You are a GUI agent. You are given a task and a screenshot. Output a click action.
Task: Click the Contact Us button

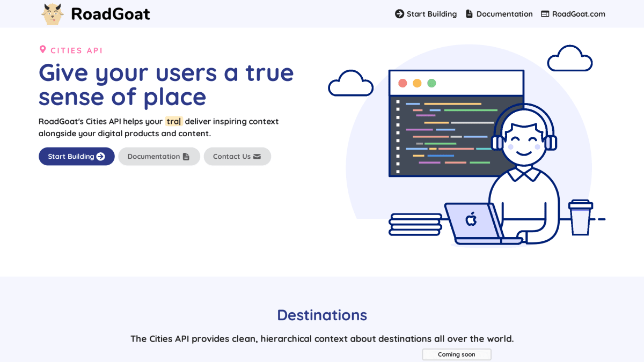click(237, 157)
